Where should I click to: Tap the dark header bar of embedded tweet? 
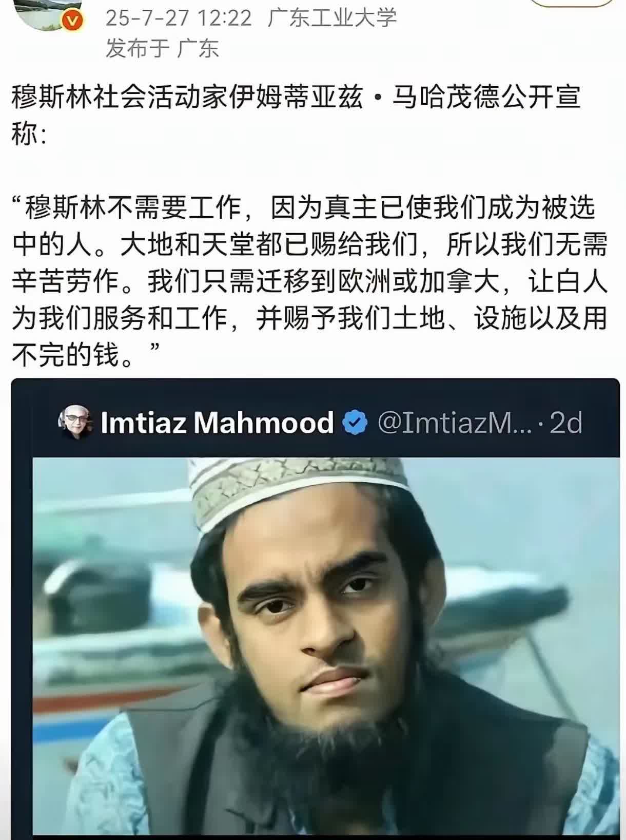click(x=315, y=422)
